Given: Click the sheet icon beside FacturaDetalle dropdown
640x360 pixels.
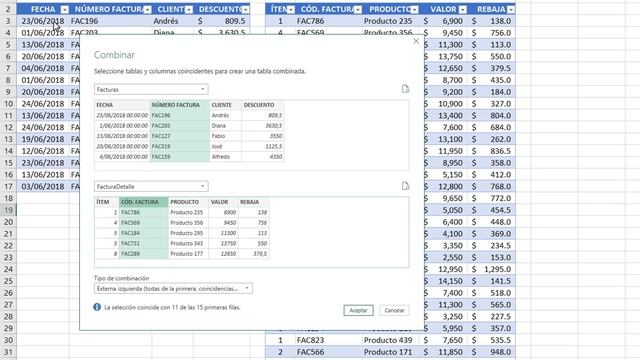Looking at the screenshot, I should point(405,186).
